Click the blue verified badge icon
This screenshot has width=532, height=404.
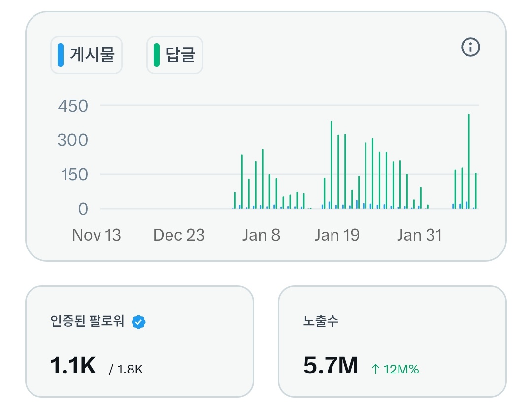[x=138, y=322]
